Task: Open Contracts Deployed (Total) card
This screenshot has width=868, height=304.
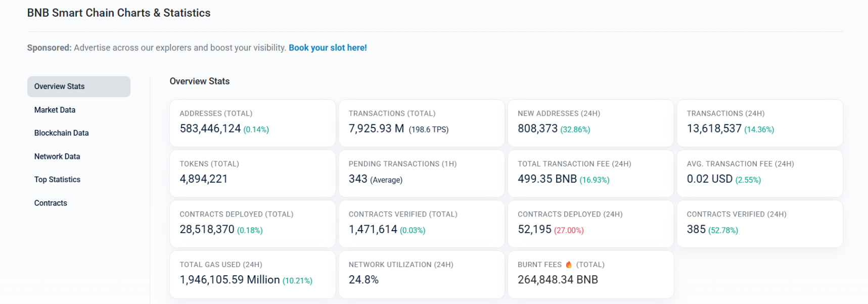Action: click(253, 224)
